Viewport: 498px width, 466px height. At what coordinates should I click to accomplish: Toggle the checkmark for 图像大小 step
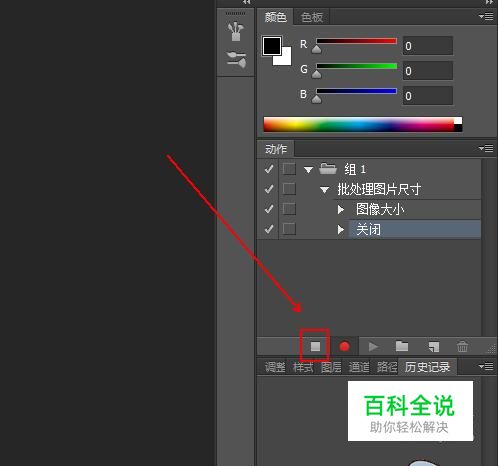click(269, 209)
